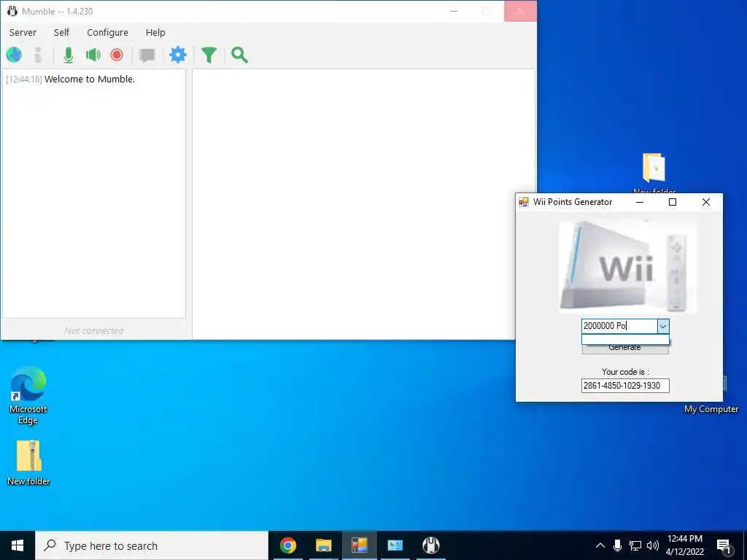Open File Explorer from the taskbar
The image size is (747, 560).
323,545
